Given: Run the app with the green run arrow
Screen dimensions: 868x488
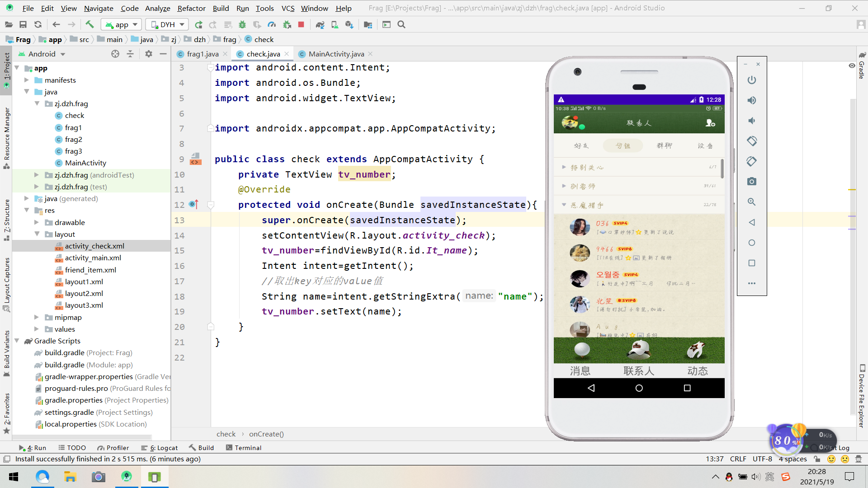Looking at the screenshot, I should 199,24.
